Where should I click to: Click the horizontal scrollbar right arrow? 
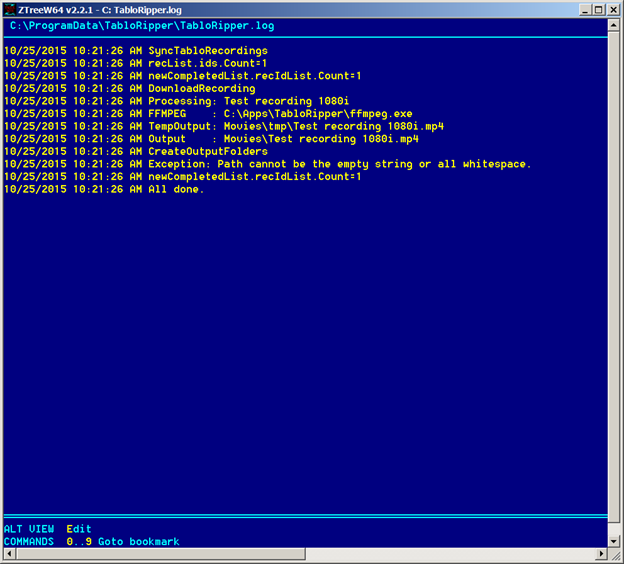[601, 553]
